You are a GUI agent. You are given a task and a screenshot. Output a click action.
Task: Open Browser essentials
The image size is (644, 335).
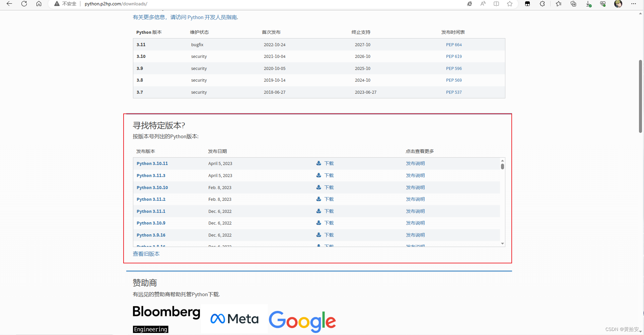click(x=603, y=4)
